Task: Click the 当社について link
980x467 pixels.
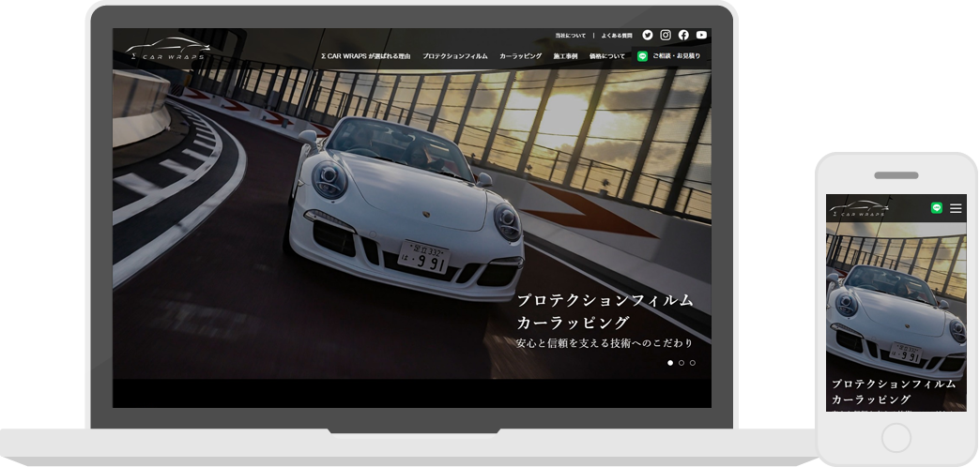Action: (x=570, y=36)
